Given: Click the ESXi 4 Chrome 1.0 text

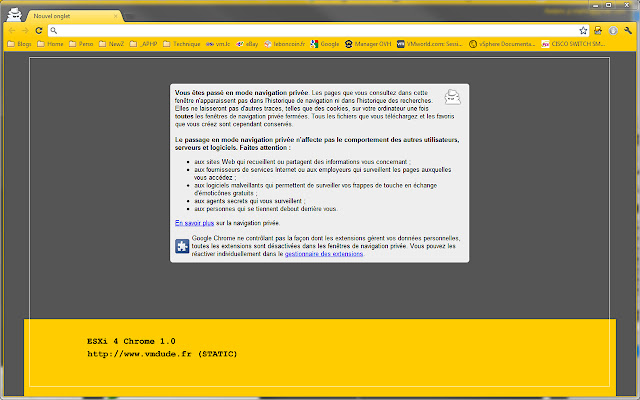Looking at the screenshot, I should tap(131, 341).
